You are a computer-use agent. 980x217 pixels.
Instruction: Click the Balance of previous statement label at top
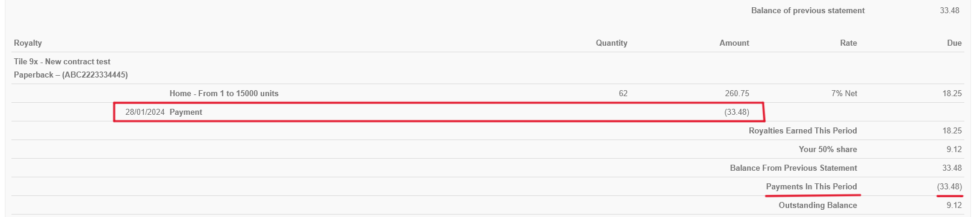click(x=808, y=10)
